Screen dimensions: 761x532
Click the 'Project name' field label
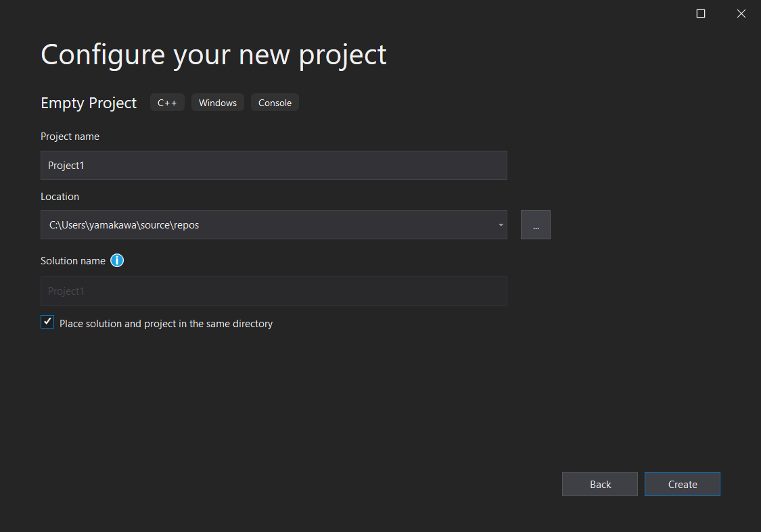coord(70,137)
